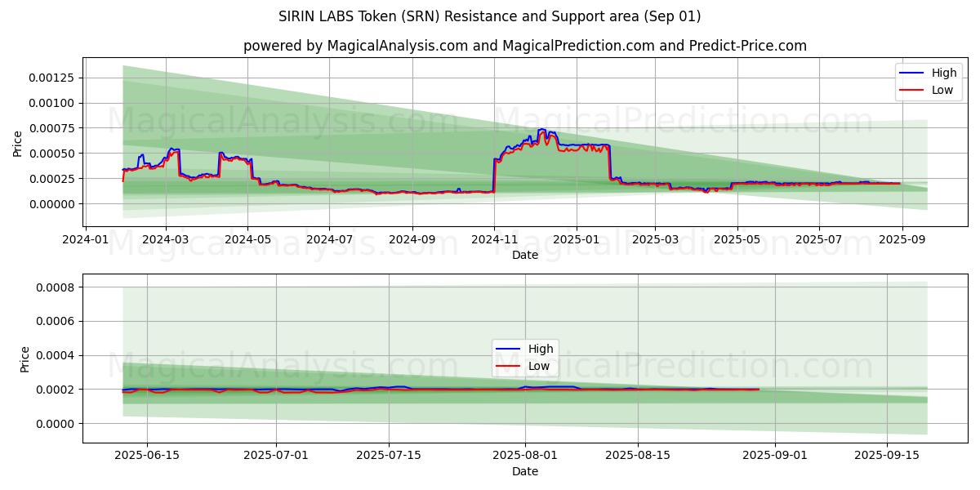The image size is (980, 490).
Task: Click the 2024-01 x-axis tick label
Action: pos(87,238)
